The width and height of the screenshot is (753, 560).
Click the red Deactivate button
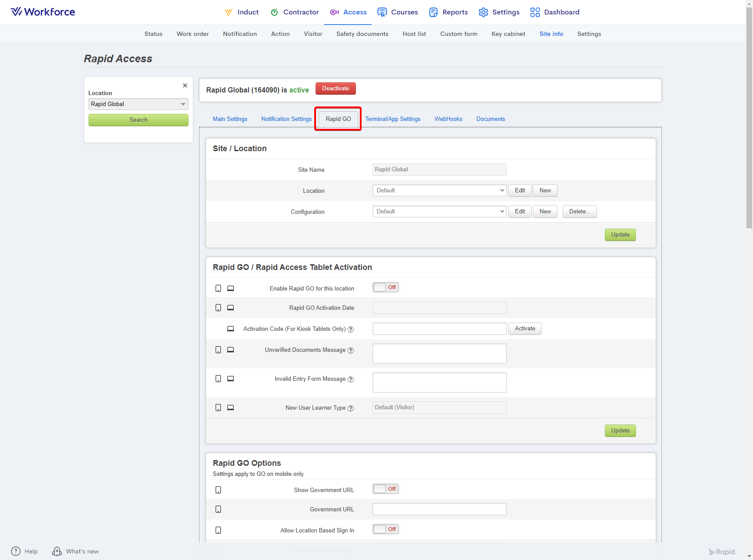336,89
